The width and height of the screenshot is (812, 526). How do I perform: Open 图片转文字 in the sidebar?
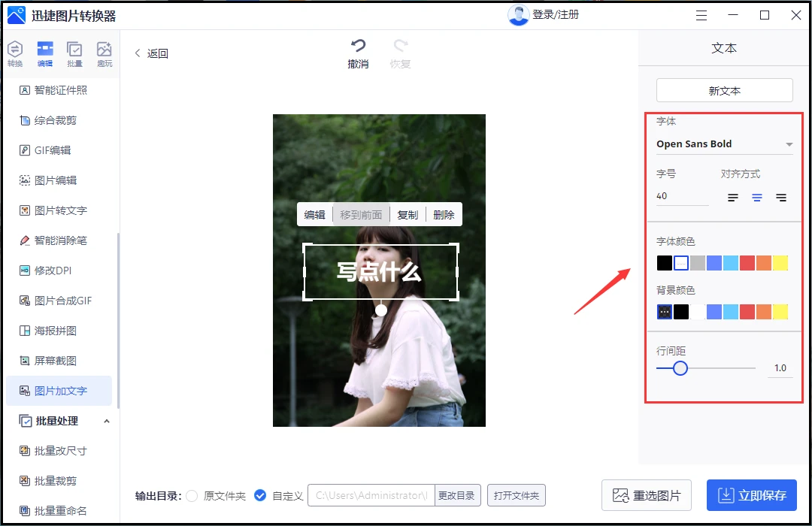tap(59, 210)
